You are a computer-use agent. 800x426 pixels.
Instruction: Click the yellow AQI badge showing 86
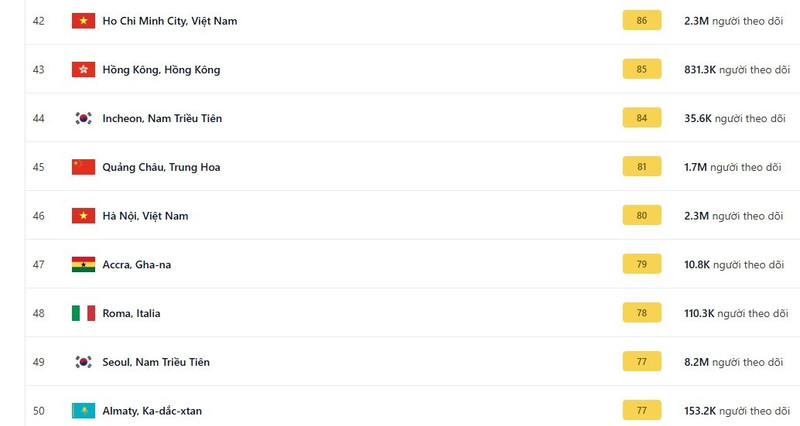(641, 21)
